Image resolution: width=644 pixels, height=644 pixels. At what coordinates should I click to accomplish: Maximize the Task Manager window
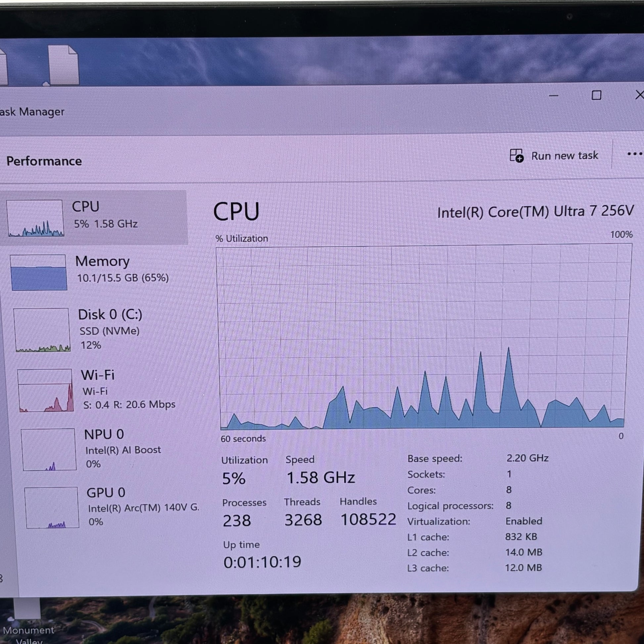(x=596, y=95)
